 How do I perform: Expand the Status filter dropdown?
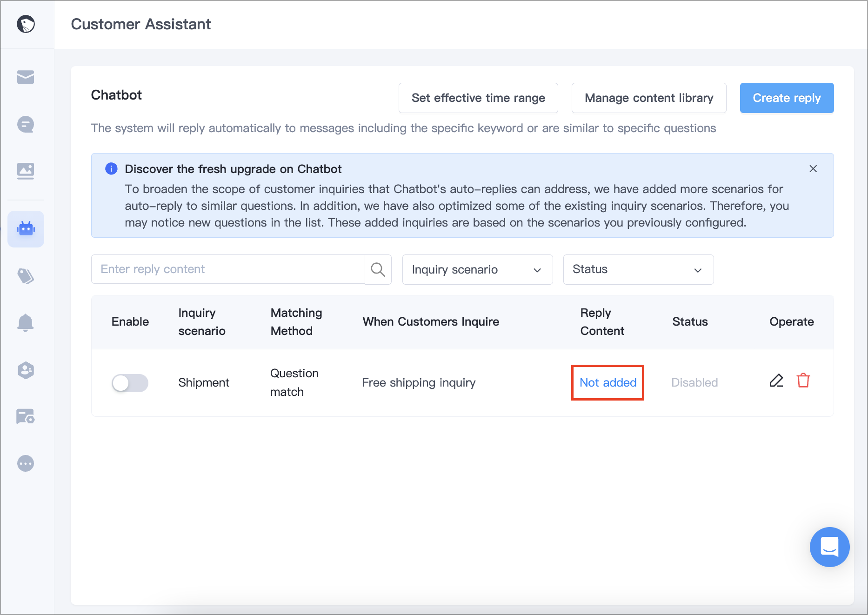point(638,269)
